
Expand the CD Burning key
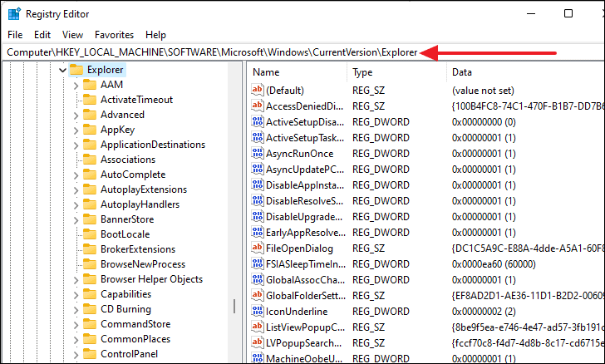[x=76, y=310]
